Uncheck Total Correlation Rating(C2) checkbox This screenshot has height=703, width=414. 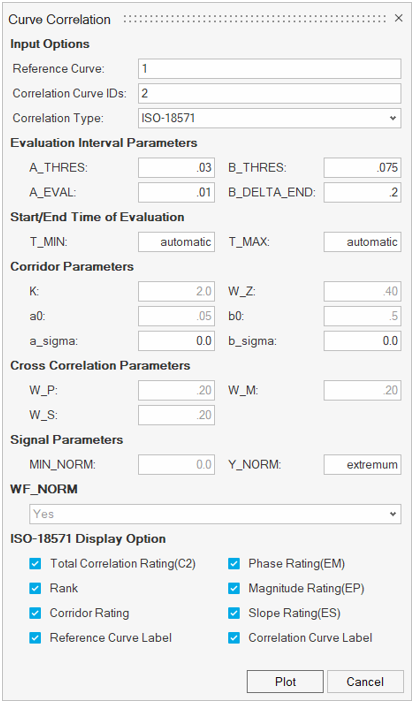tap(35, 564)
